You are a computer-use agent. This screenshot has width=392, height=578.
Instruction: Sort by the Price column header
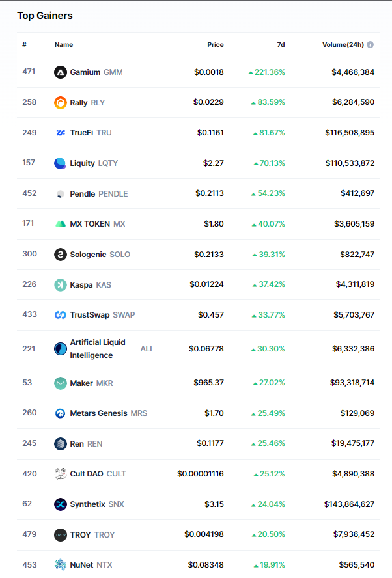point(215,45)
